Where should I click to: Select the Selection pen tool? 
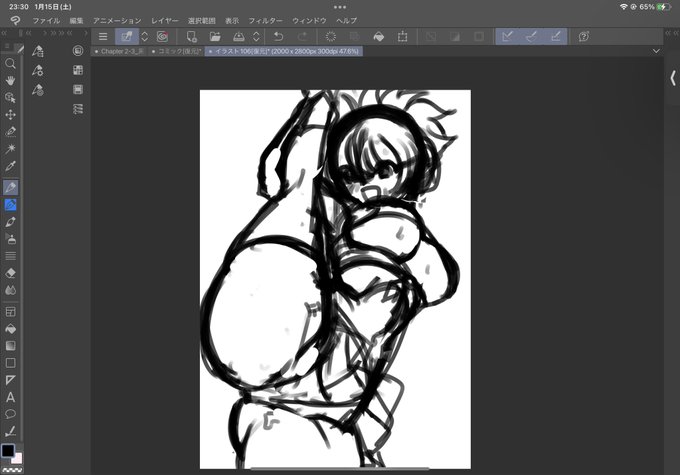(10, 131)
